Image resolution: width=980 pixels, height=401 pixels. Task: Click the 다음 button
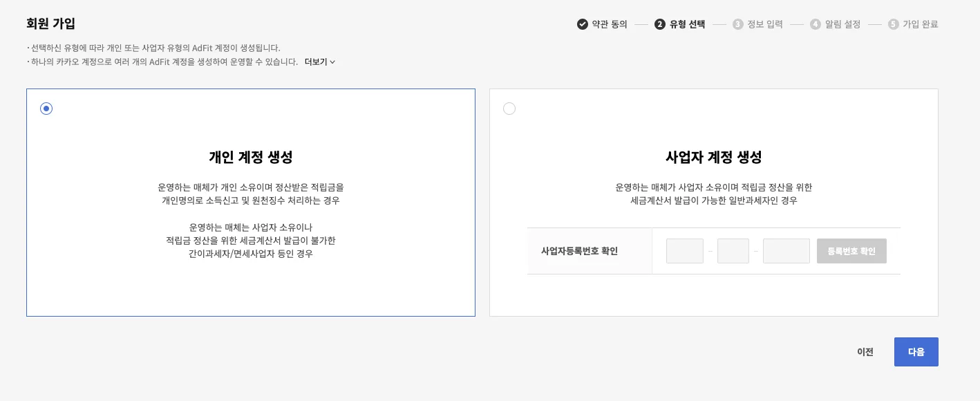(x=916, y=352)
